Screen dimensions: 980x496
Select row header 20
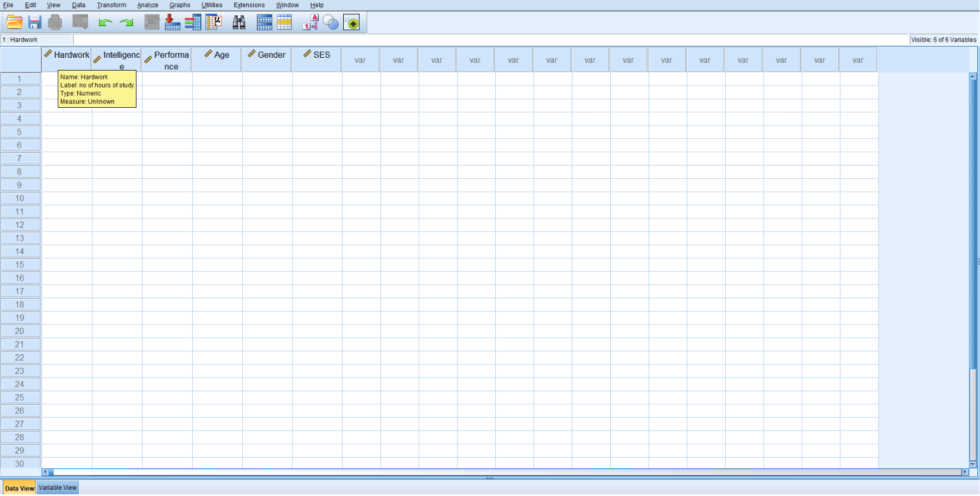(x=20, y=331)
